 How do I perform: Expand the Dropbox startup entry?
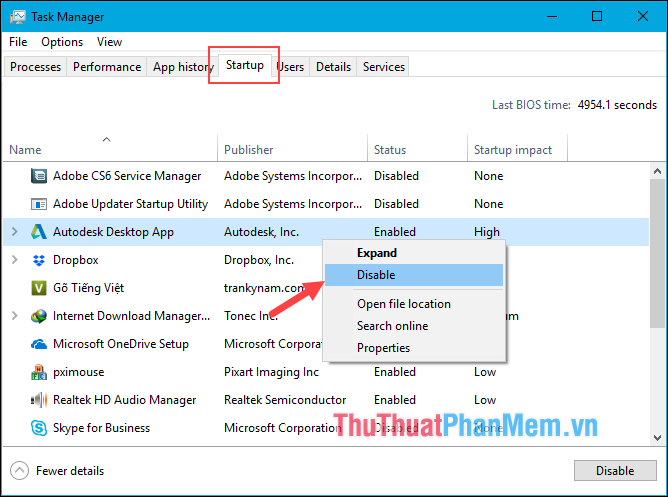click(x=14, y=260)
